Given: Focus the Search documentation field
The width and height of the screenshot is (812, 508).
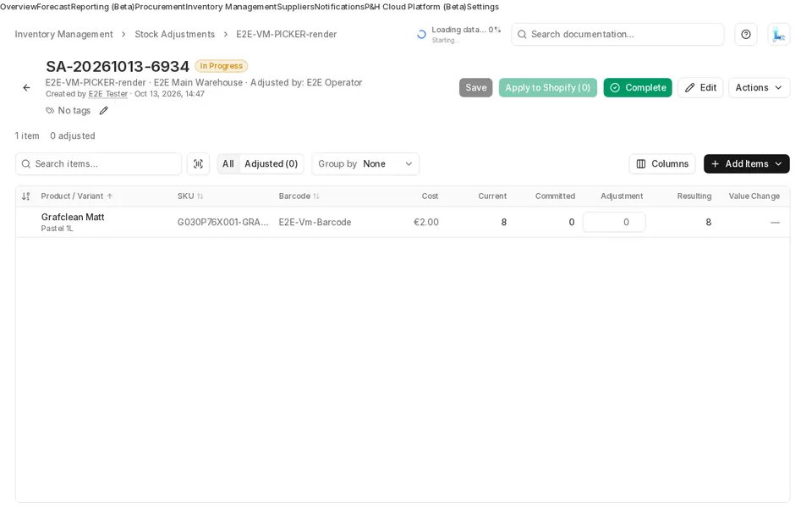Looking at the screenshot, I should 617,34.
